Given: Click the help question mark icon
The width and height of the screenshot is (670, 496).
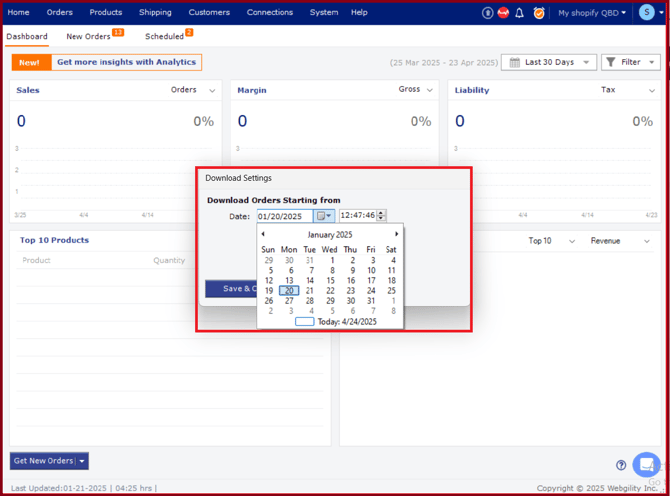Looking at the screenshot, I should click(x=621, y=465).
